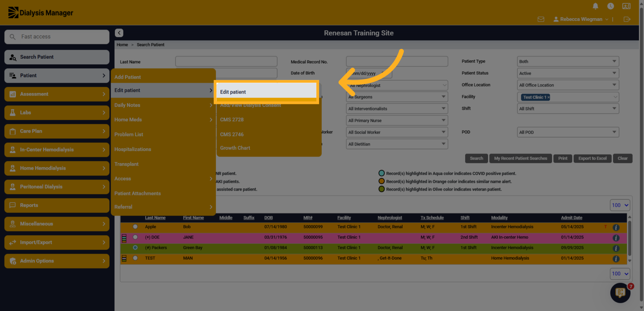
Task: Click the Clear button
Action: [623, 158]
